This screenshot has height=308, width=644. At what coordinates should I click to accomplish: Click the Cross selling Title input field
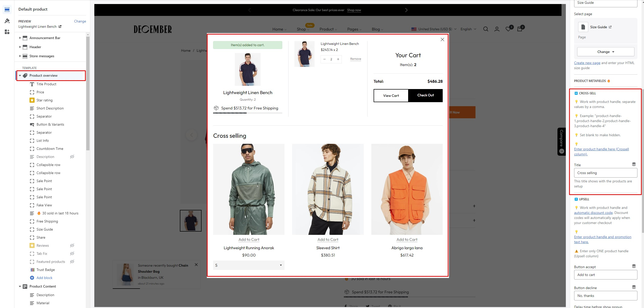[605, 173]
